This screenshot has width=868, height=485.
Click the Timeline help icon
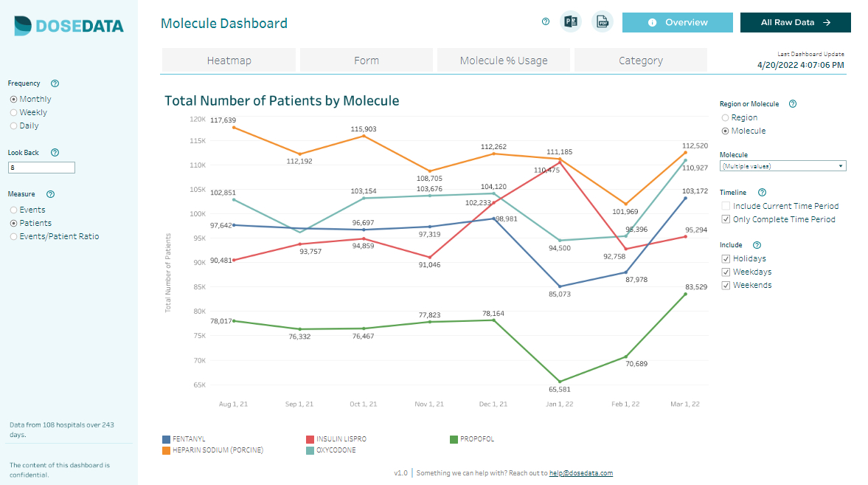(763, 193)
